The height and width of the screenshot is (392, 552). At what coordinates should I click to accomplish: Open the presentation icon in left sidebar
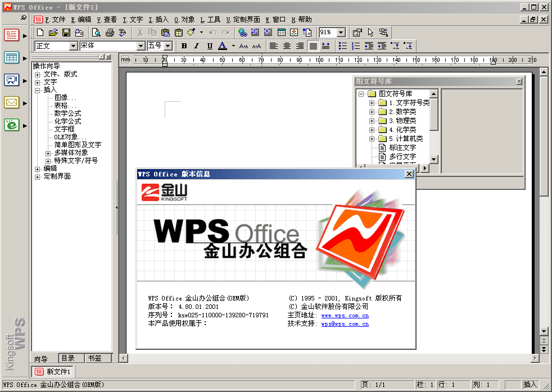[11, 80]
